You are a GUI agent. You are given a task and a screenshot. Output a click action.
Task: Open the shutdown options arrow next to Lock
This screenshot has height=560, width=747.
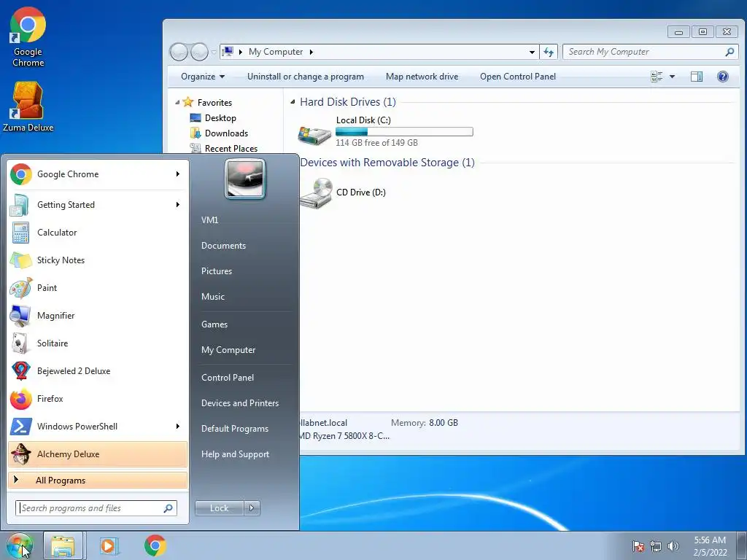[252, 508]
